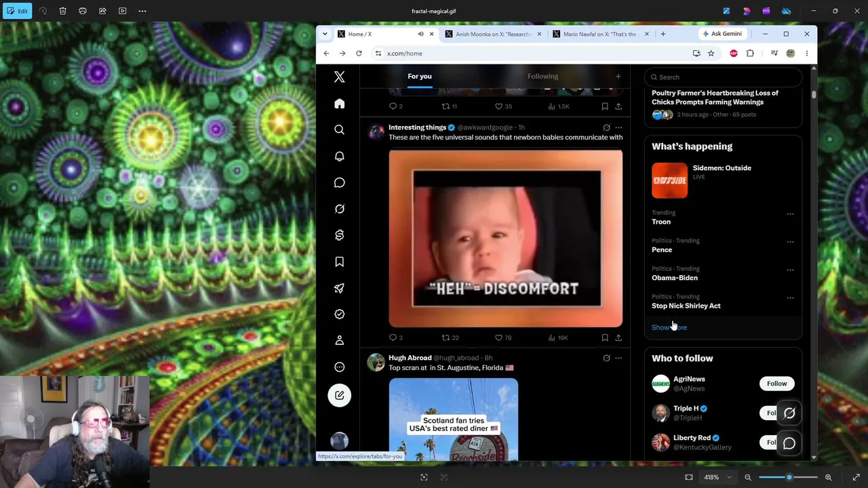Go back in Chrome
Screen dimensions: 868x488
(326, 54)
